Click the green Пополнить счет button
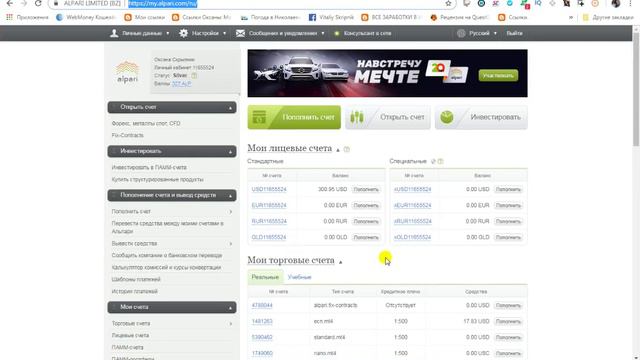This screenshot has width=640, height=360. 294,117
